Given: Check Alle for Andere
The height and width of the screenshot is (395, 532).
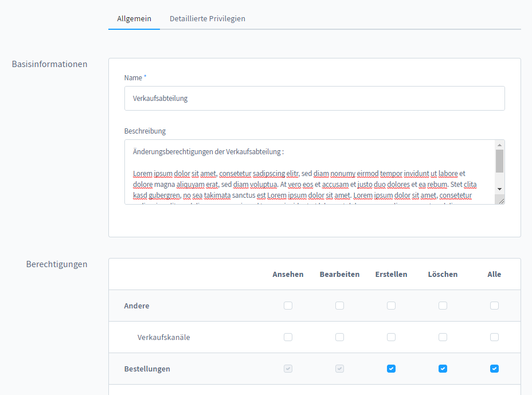Looking at the screenshot, I should click(x=494, y=306).
